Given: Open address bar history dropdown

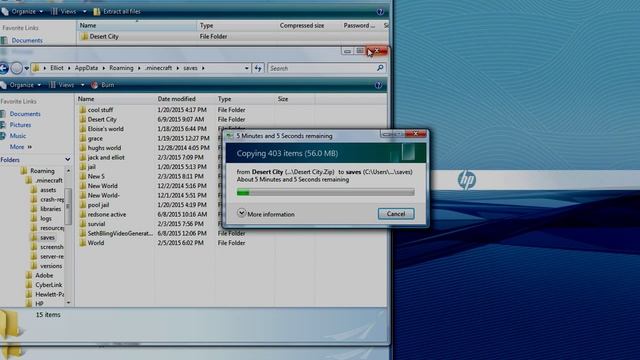Looking at the screenshot, I should tap(247, 68).
